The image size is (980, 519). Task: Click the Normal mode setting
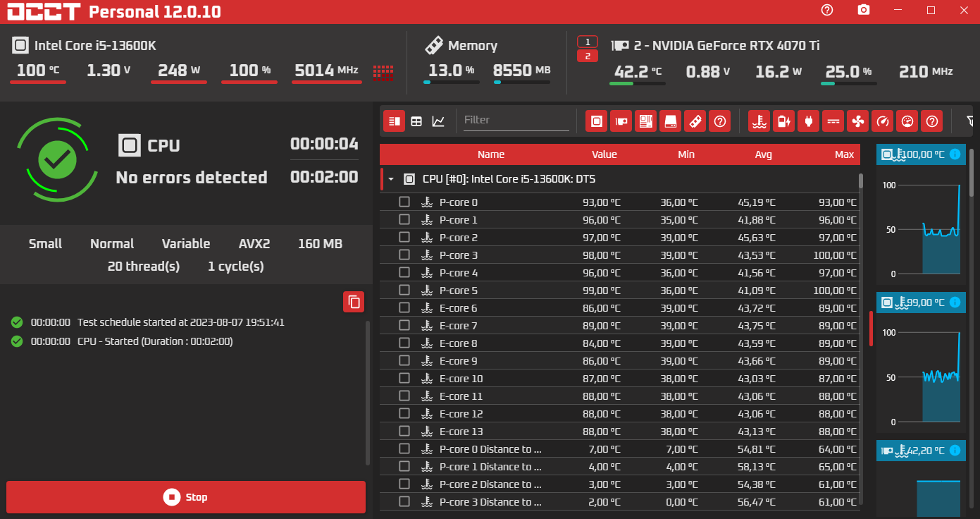(112, 244)
